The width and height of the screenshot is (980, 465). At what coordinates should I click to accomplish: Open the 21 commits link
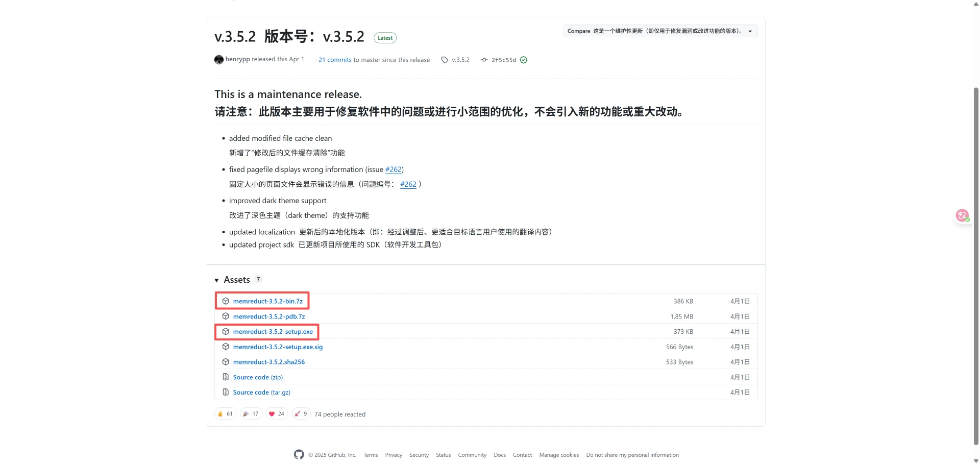pyautogui.click(x=335, y=60)
